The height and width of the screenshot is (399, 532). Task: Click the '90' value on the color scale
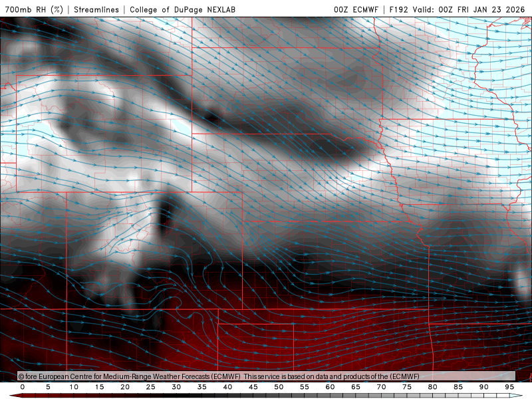[x=483, y=387]
